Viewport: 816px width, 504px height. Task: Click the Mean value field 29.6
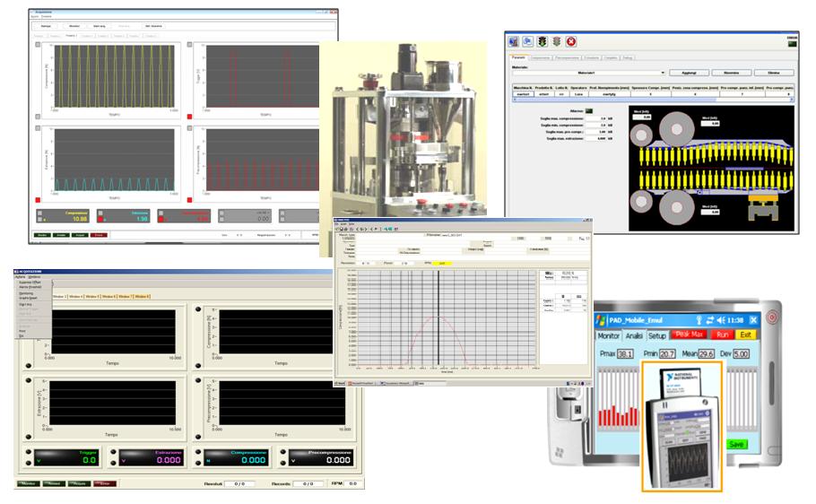(707, 354)
